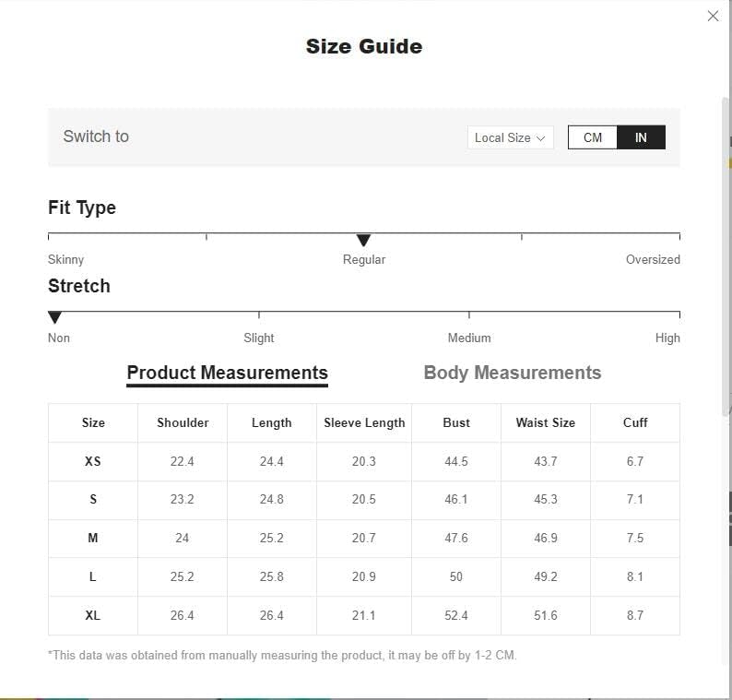Click the Oversized fit label
This screenshot has height=700, width=732.
tap(653, 260)
